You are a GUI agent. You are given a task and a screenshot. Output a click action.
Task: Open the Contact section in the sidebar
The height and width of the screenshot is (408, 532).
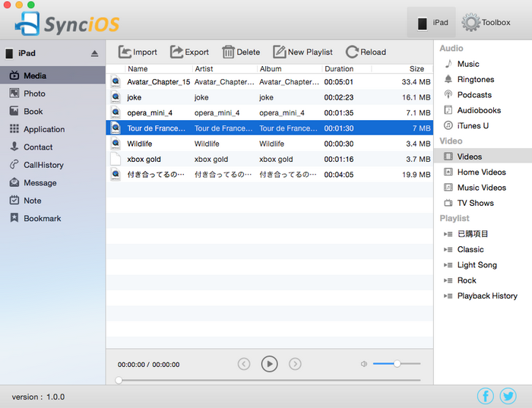point(52,147)
